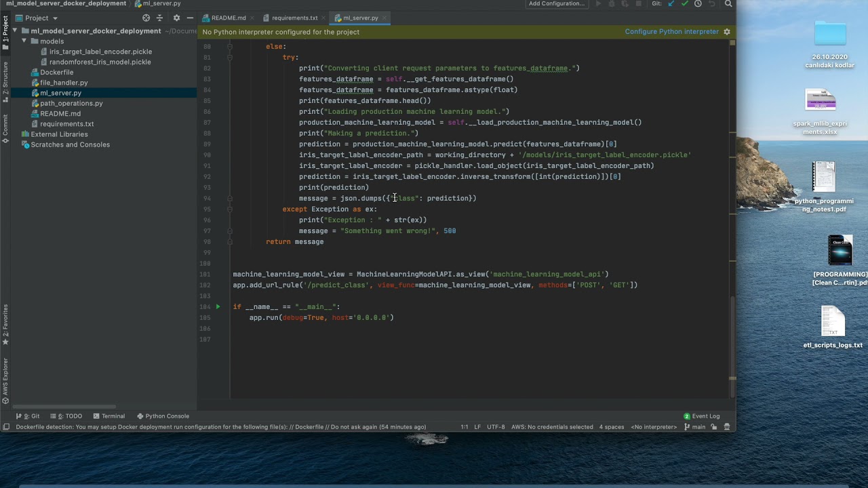Open the Python Console tab
This screenshot has height=488, width=868.
[x=163, y=416]
